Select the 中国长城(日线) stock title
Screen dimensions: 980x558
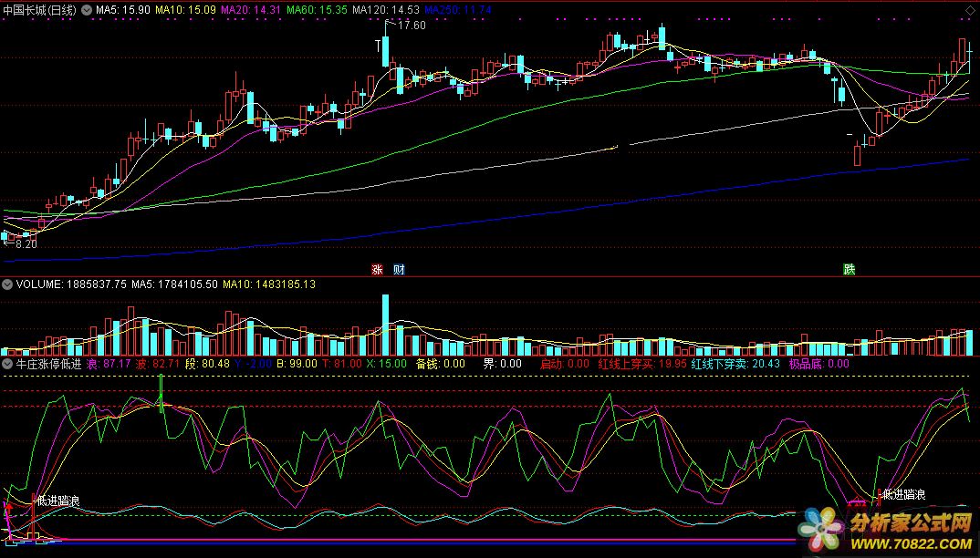(x=39, y=10)
